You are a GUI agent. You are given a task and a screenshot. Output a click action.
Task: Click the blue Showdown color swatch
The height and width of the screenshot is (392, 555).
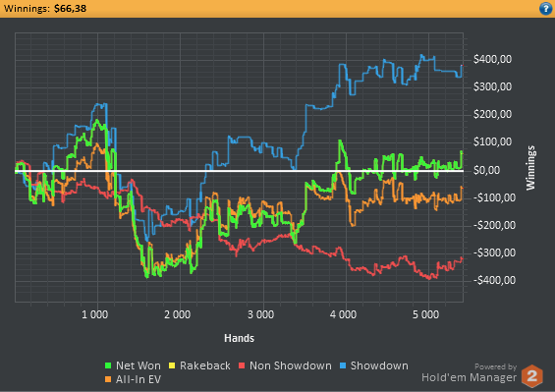point(343,365)
